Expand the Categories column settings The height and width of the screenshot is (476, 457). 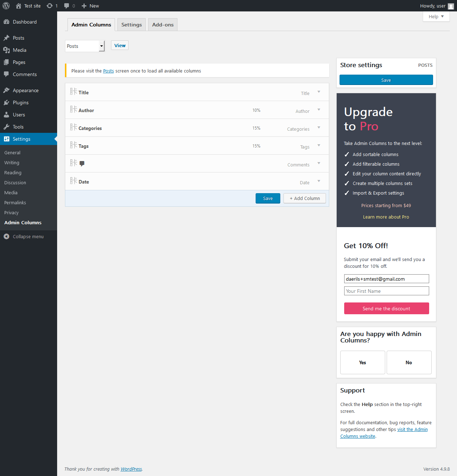pyautogui.click(x=319, y=127)
